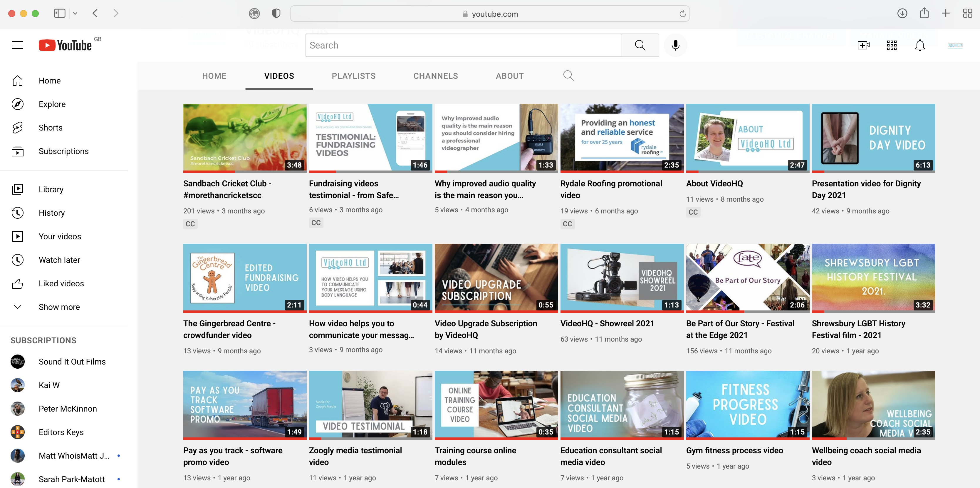Image resolution: width=980 pixels, height=488 pixels.
Task: Toggle Safari sidebar button
Action: [x=60, y=13]
